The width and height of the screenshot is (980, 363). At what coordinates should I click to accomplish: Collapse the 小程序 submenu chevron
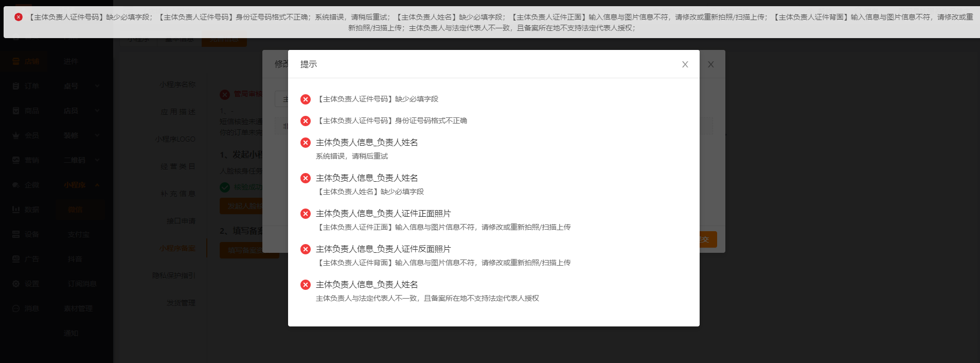(x=97, y=185)
